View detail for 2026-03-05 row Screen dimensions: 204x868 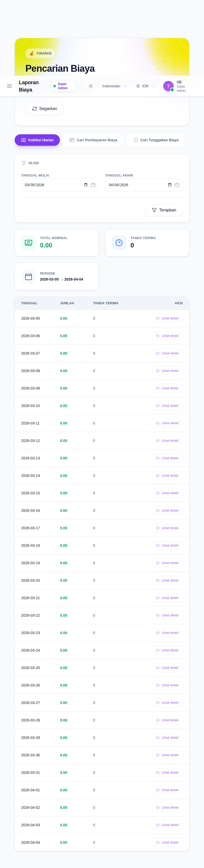click(x=167, y=318)
